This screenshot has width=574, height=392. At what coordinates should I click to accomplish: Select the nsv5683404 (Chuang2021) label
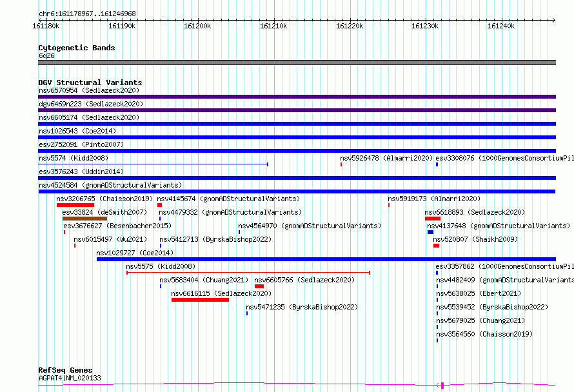pyautogui.click(x=204, y=280)
